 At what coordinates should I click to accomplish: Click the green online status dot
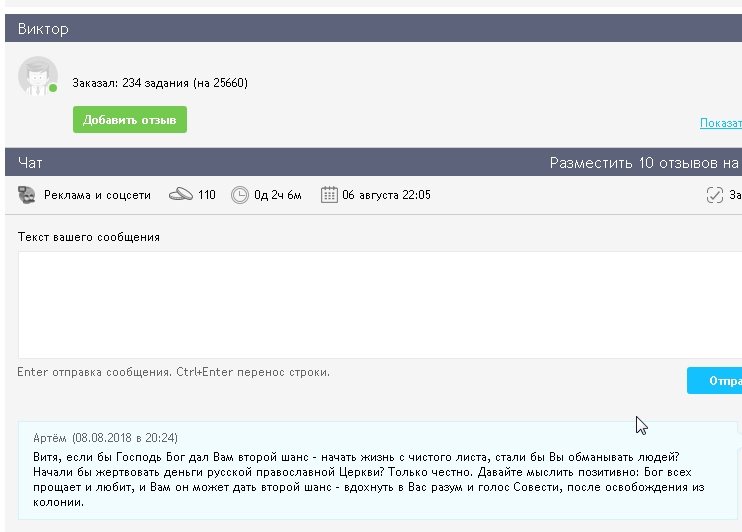[x=53, y=88]
